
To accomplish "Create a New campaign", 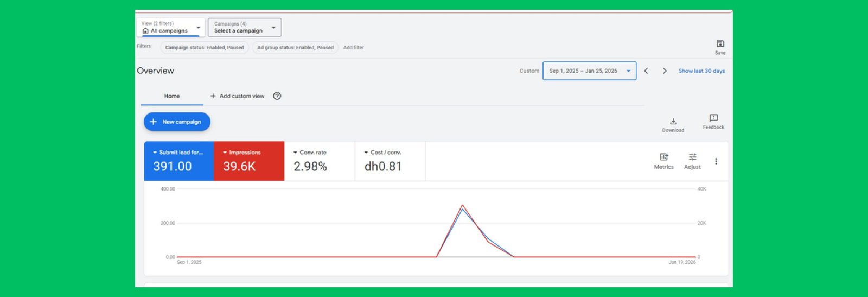I will (177, 122).
